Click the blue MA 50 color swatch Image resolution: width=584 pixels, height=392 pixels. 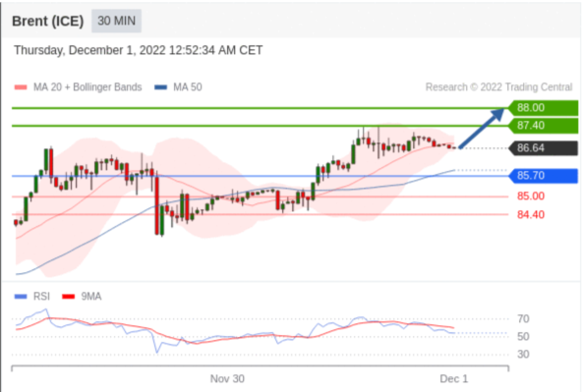tap(161, 87)
